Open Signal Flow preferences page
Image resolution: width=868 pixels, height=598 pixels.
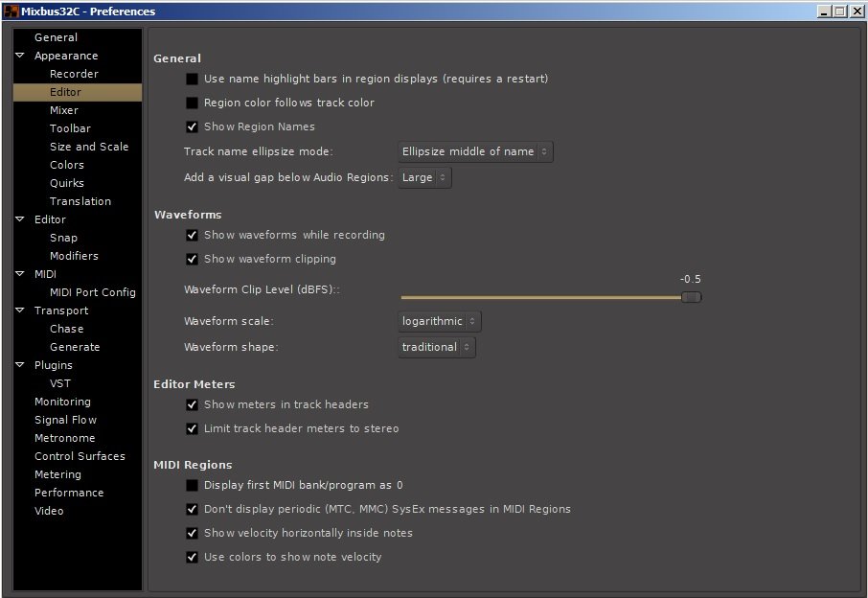[65, 421]
